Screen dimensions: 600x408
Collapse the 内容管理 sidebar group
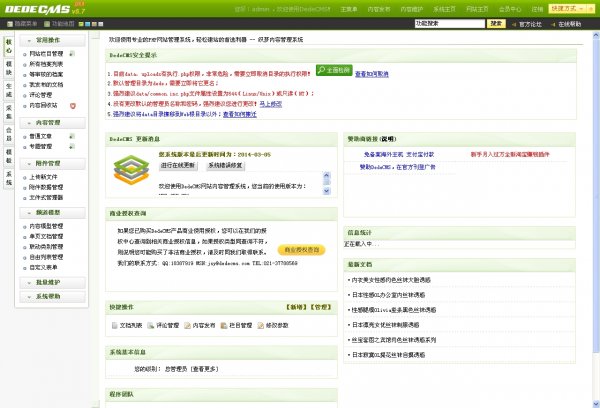coord(52,123)
